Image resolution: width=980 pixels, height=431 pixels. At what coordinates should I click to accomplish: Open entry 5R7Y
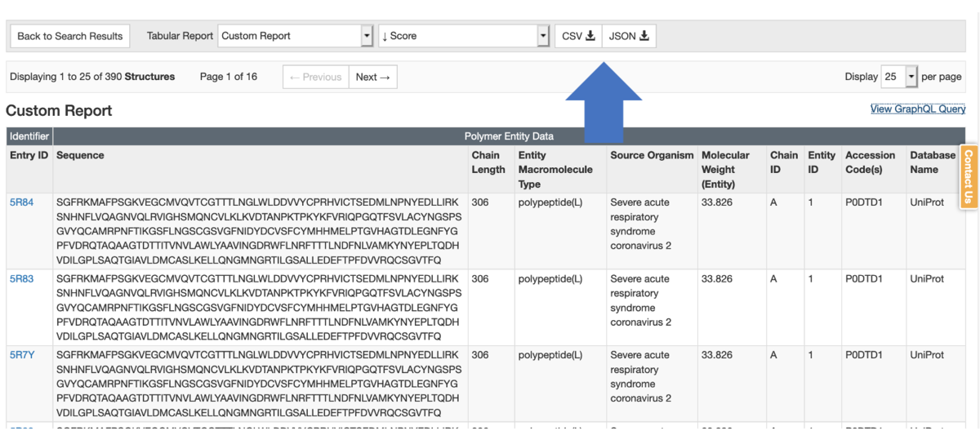click(21, 355)
